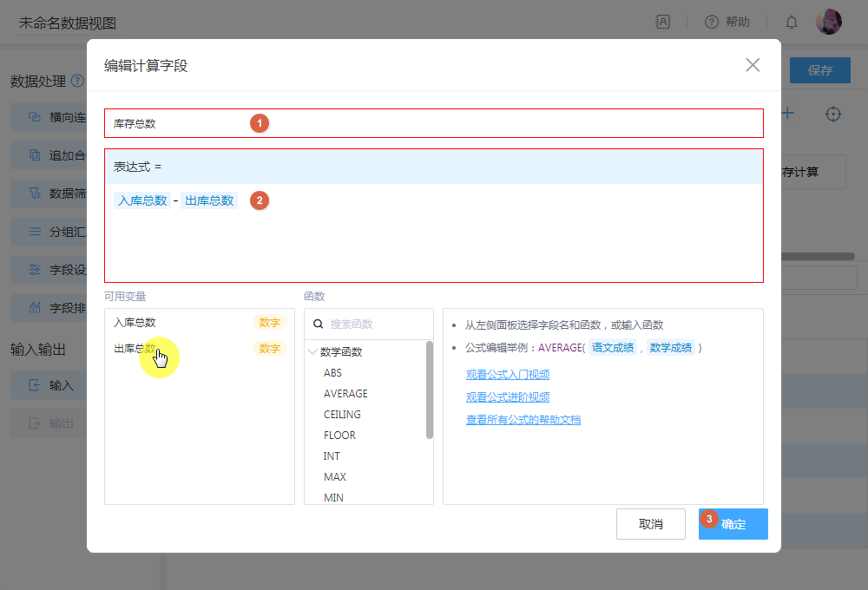868x590 pixels.
Task: Click the 输入 node icon in sidebar
Action: 35,385
